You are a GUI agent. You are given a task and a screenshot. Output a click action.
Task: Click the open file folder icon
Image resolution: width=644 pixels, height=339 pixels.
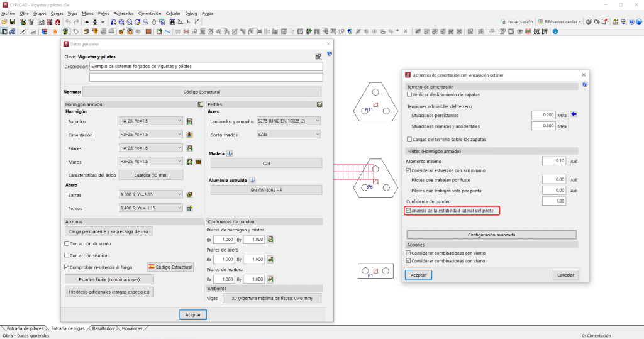pos(4,22)
